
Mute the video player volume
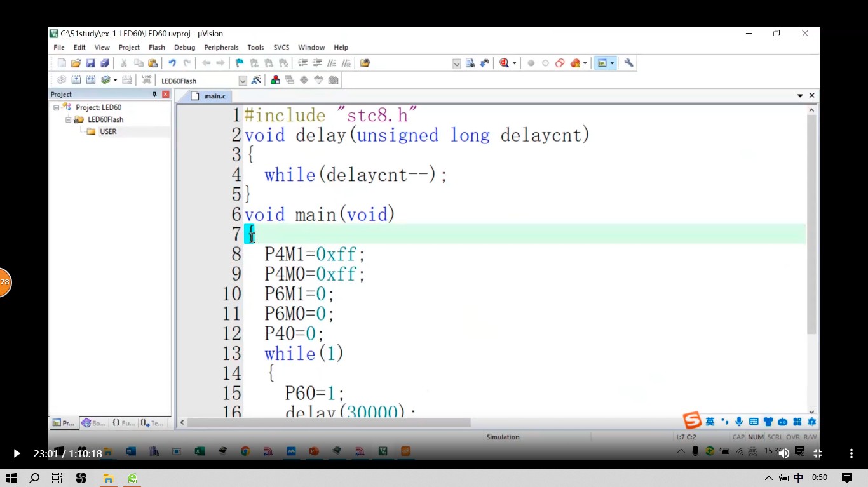point(784,453)
